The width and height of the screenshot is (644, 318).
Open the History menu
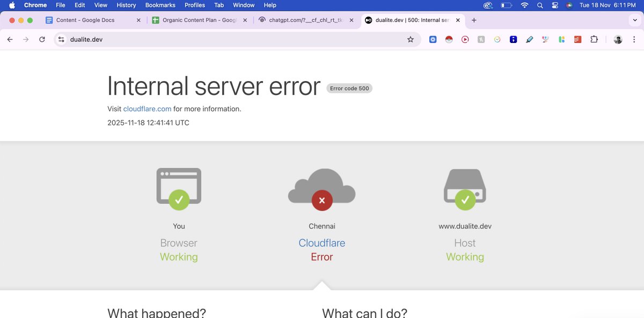126,5
